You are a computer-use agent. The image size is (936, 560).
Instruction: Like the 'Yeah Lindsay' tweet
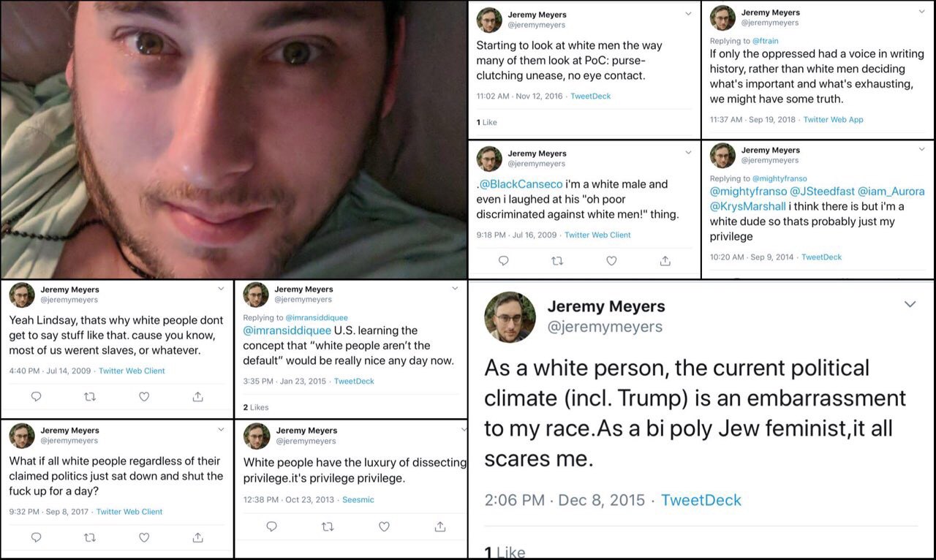click(x=144, y=396)
